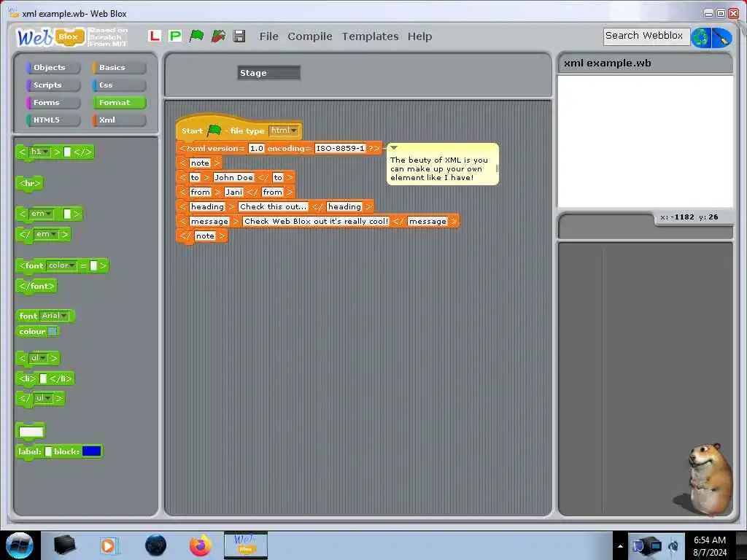
Task: Show hidden system tray icons arrow
Action: (620, 546)
